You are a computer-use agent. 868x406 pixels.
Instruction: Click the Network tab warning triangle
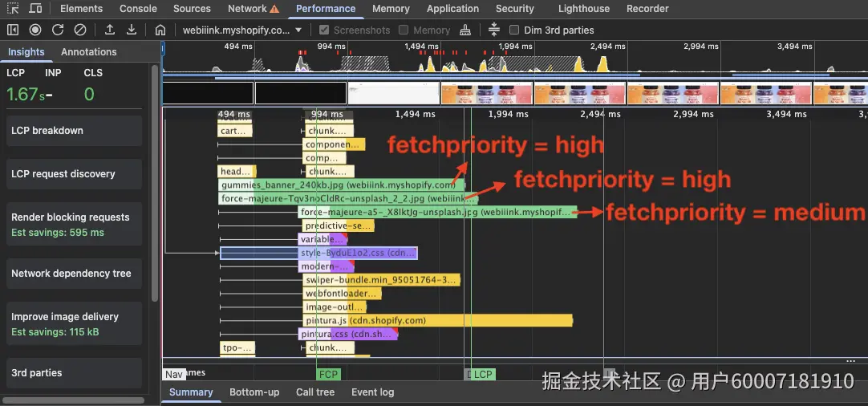274,9
